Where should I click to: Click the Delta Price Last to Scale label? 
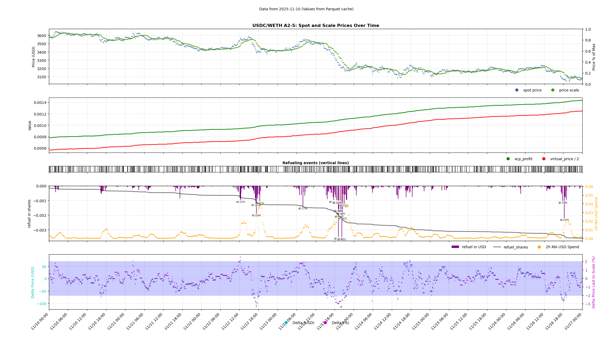click(x=593, y=282)
